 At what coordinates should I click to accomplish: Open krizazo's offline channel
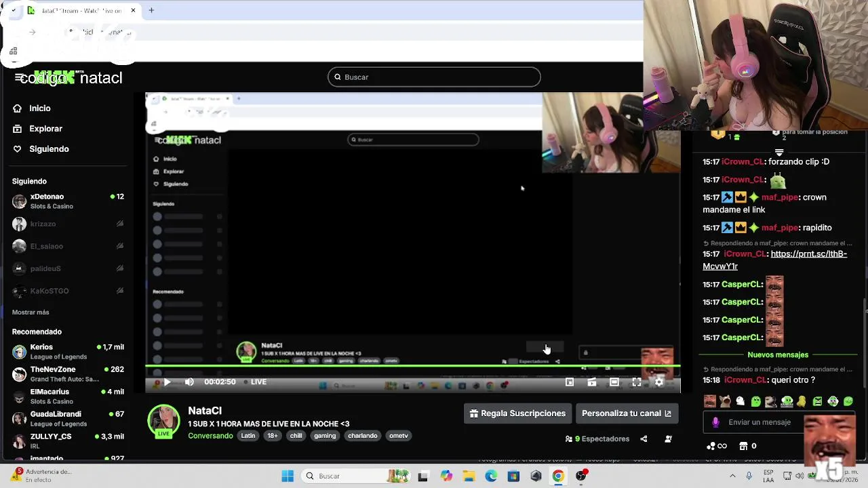point(68,224)
